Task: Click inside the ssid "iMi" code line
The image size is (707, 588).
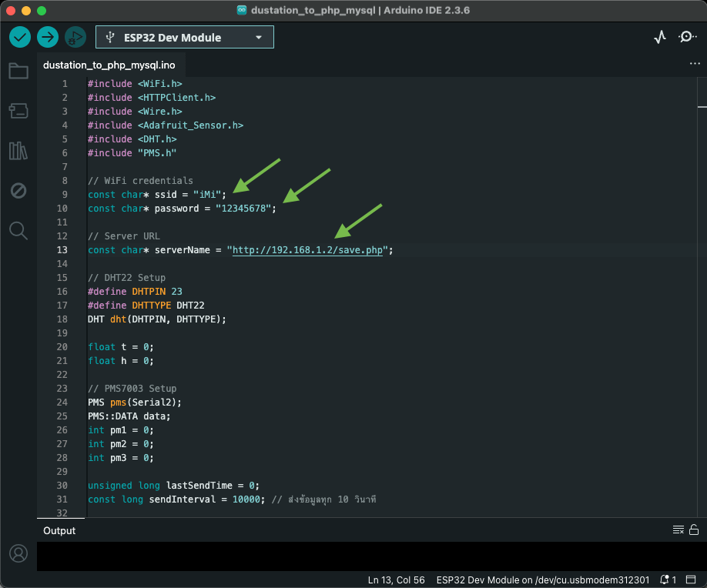Action: pos(157,195)
